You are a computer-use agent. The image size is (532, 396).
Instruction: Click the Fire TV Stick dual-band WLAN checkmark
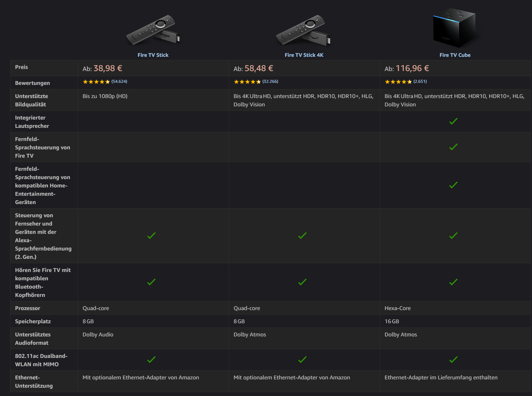point(151,360)
